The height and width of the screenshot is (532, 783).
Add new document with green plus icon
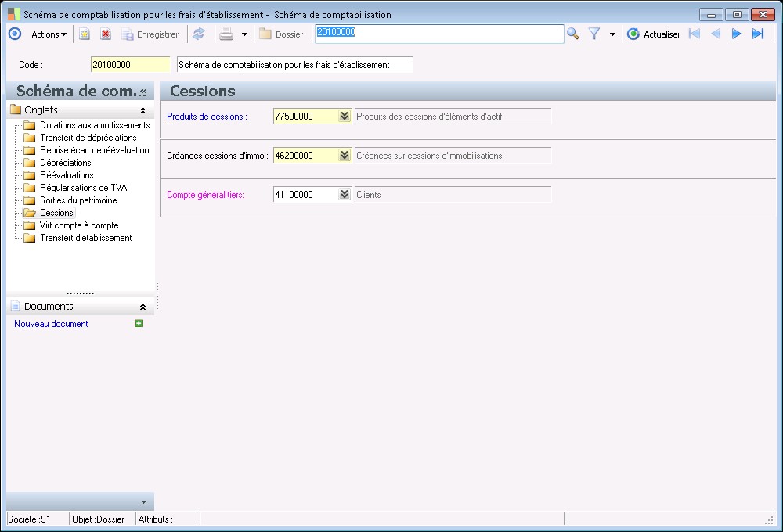139,323
